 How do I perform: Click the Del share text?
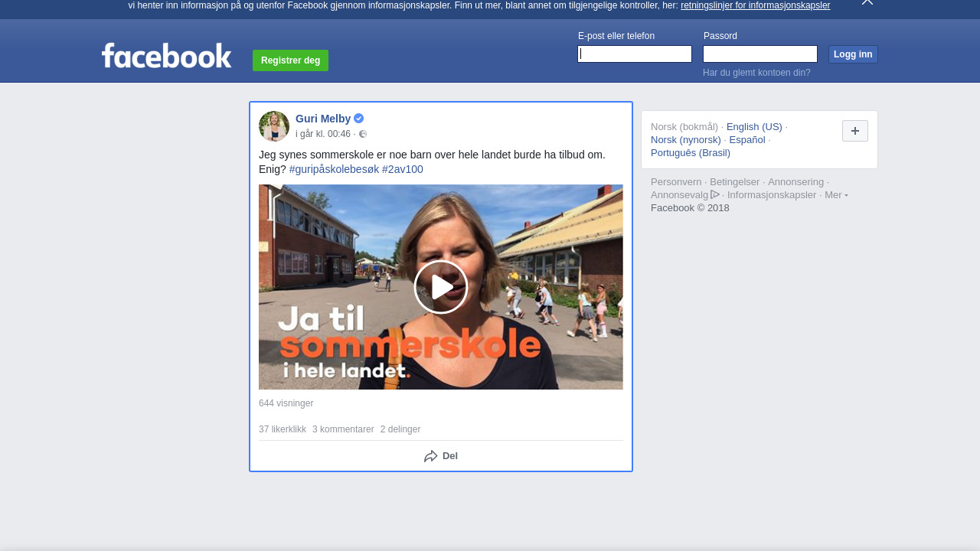point(450,456)
